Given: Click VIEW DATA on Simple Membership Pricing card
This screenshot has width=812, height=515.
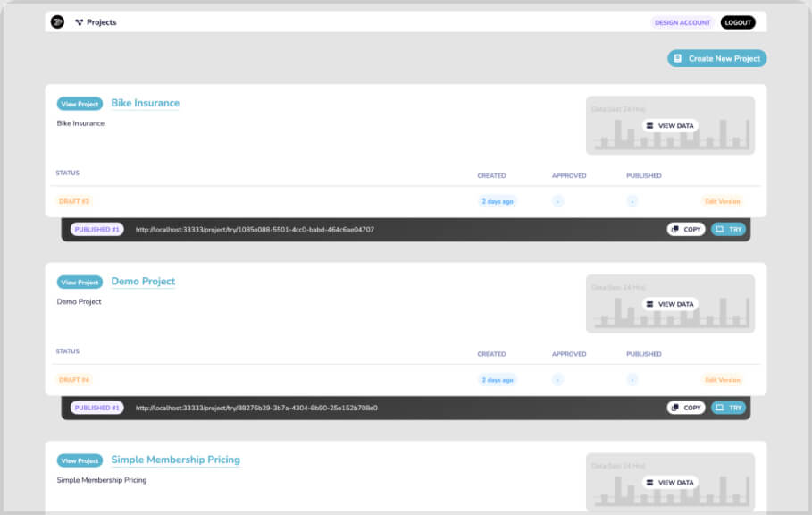Looking at the screenshot, I should click(x=670, y=482).
